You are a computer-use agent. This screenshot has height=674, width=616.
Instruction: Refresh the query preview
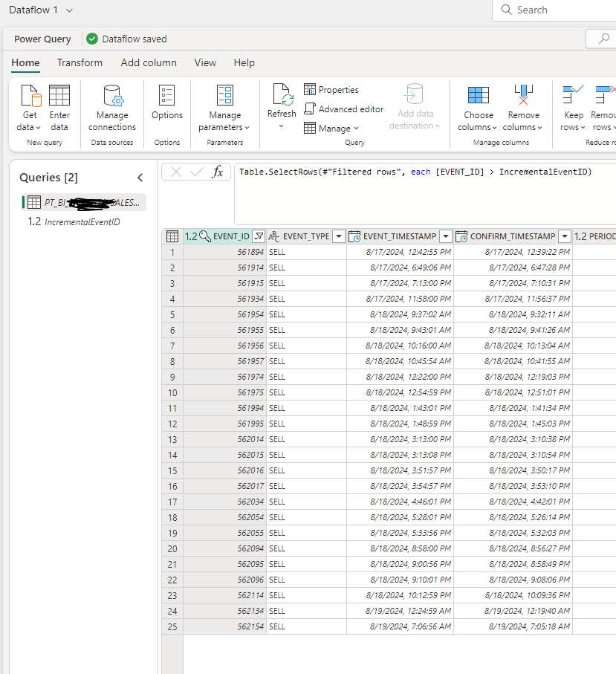click(x=282, y=101)
